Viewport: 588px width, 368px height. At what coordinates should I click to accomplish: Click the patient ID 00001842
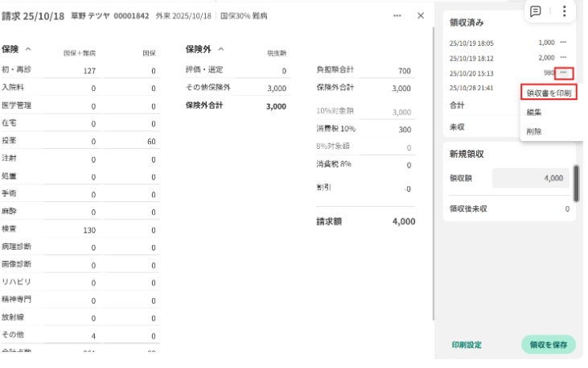tap(131, 16)
